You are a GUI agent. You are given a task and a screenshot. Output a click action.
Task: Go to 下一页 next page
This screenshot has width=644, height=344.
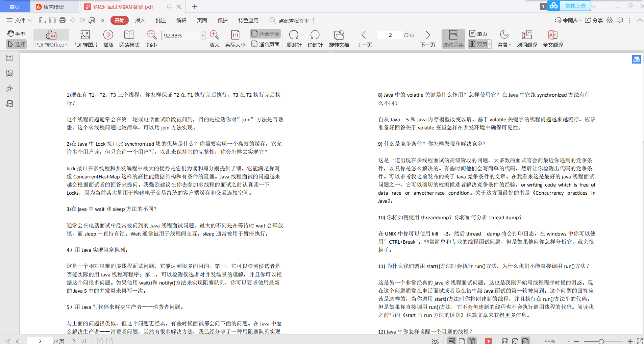[427, 39]
